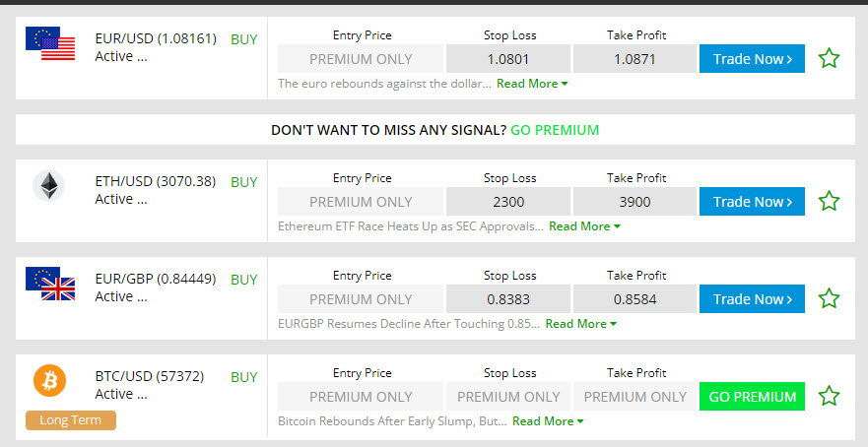868x447 pixels.
Task: Click the Ethereum coin icon
Action: pos(48,186)
